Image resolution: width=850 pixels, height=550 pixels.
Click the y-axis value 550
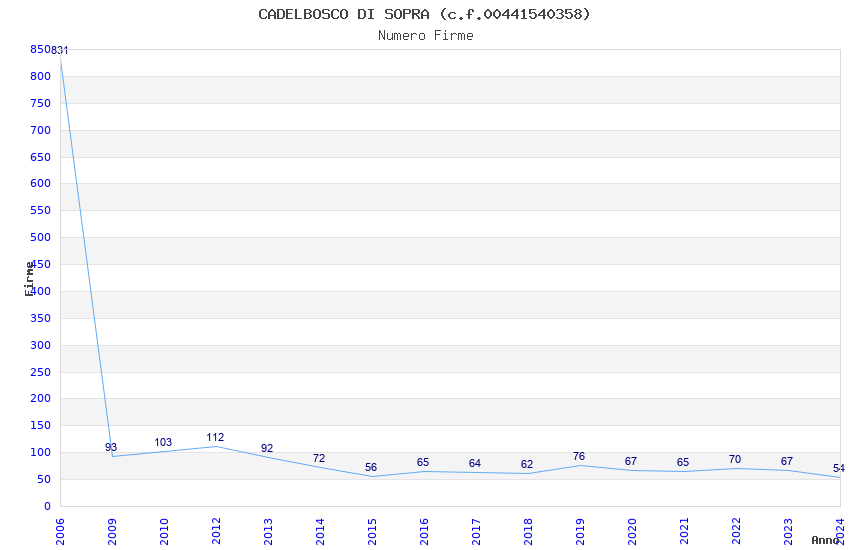(x=41, y=210)
